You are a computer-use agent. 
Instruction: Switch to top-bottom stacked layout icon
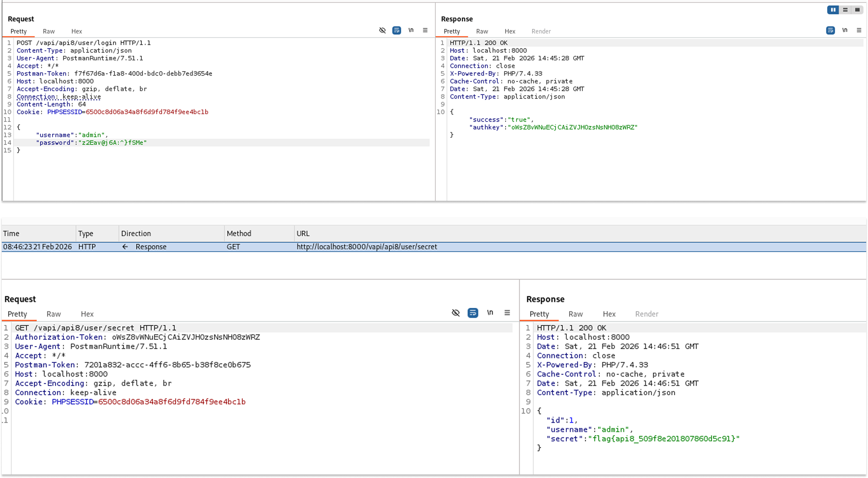(x=845, y=10)
